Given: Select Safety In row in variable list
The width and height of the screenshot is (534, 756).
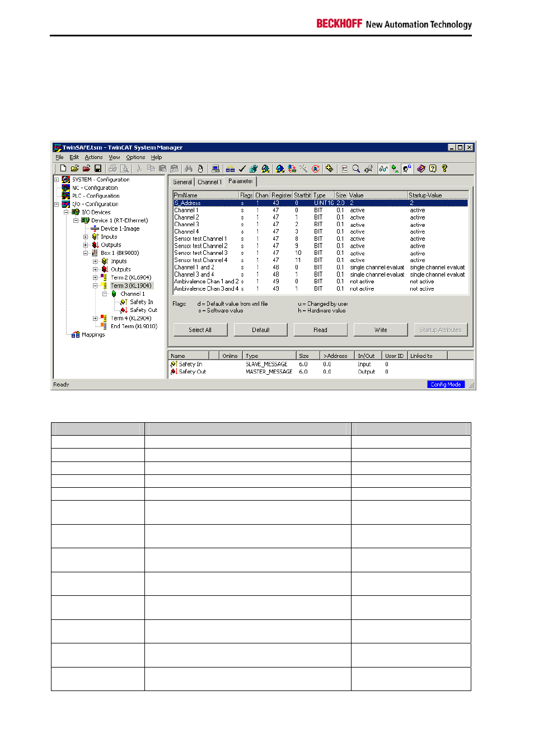Looking at the screenshot, I should click(x=320, y=364).
